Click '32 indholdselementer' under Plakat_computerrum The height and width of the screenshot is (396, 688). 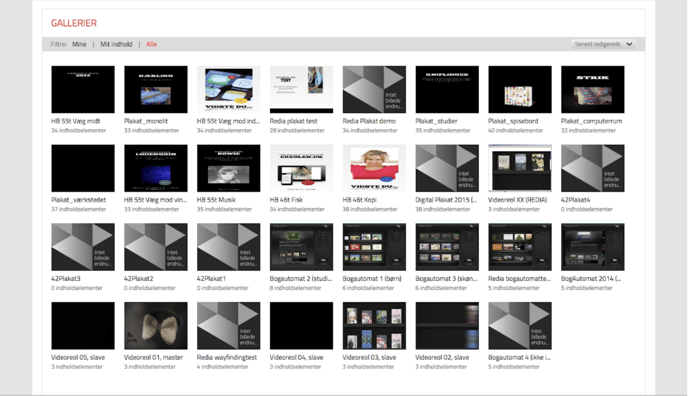pyautogui.click(x=588, y=131)
